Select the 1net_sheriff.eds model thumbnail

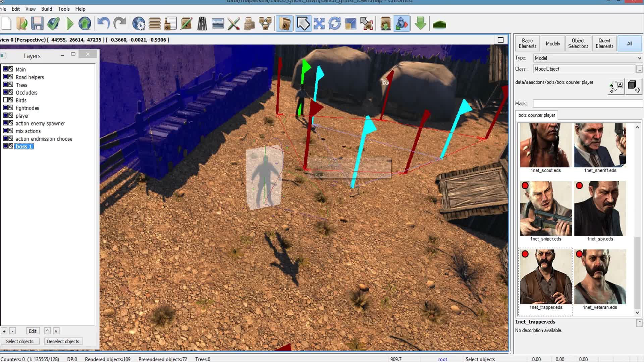tap(600, 146)
